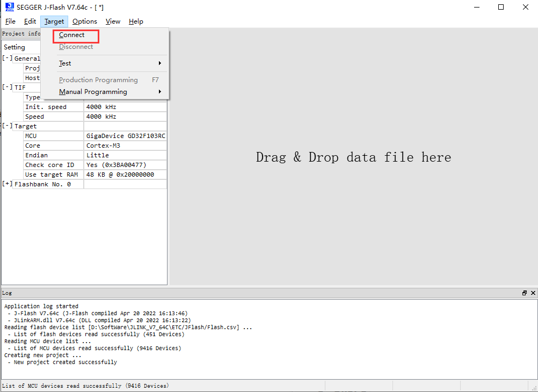
Task: Undock the Log panel
Action: pyautogui.click(x=524, y=293)
